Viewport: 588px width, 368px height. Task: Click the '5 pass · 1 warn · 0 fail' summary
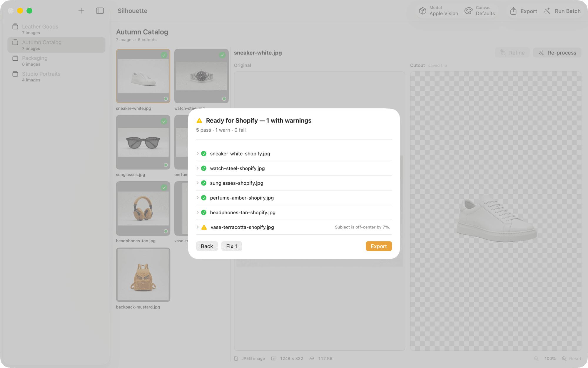pyautogui.click(x=221, y=130)
